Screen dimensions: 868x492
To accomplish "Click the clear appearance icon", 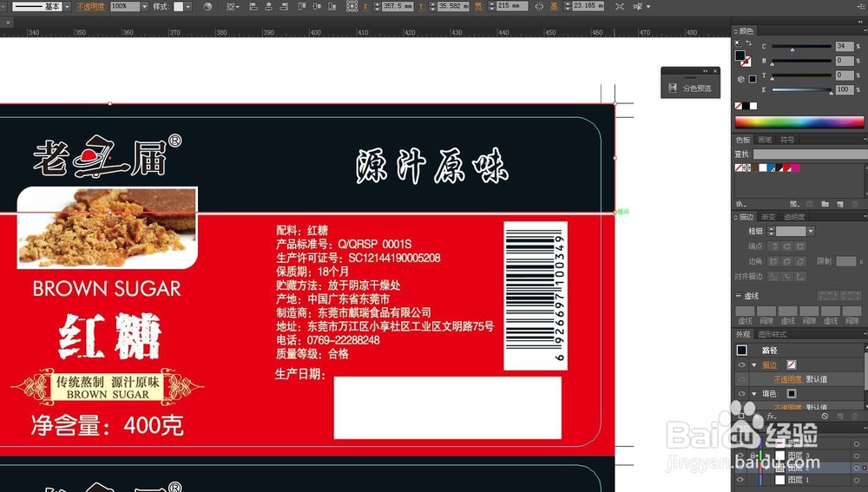I will (825, 417).
